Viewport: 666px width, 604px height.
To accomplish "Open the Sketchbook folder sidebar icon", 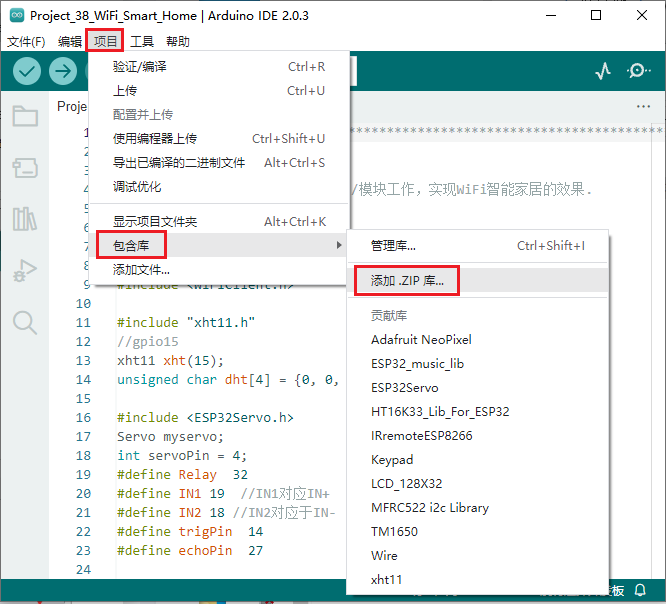I will 25,116.
